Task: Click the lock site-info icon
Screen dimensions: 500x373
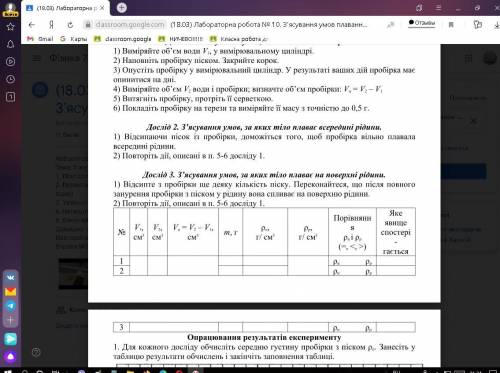Action: 88,25
